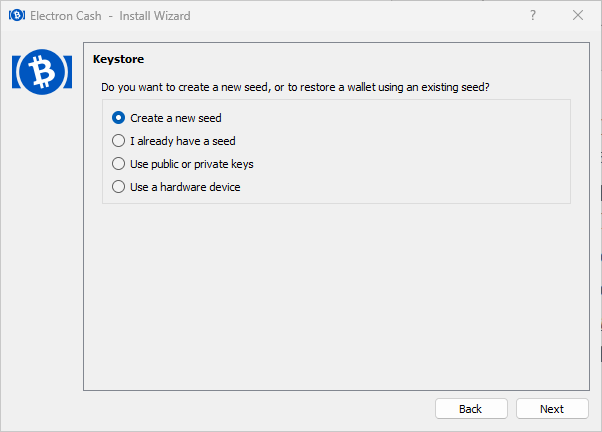602x432 pixels.
Task: Open the help question mark
Action: pyautogui.click(x=533, y=15)
